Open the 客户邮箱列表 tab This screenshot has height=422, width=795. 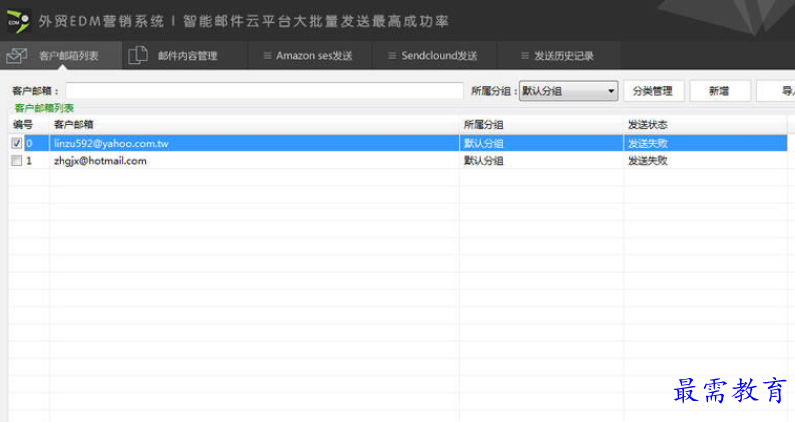tap(61, 55)
